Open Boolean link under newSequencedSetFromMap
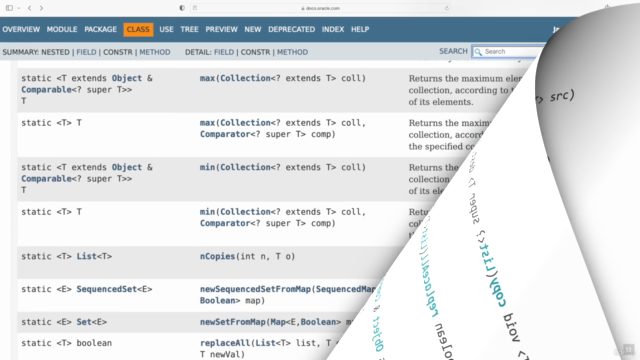This screenshot has width=640, height=360. click(x=218, y=301)
